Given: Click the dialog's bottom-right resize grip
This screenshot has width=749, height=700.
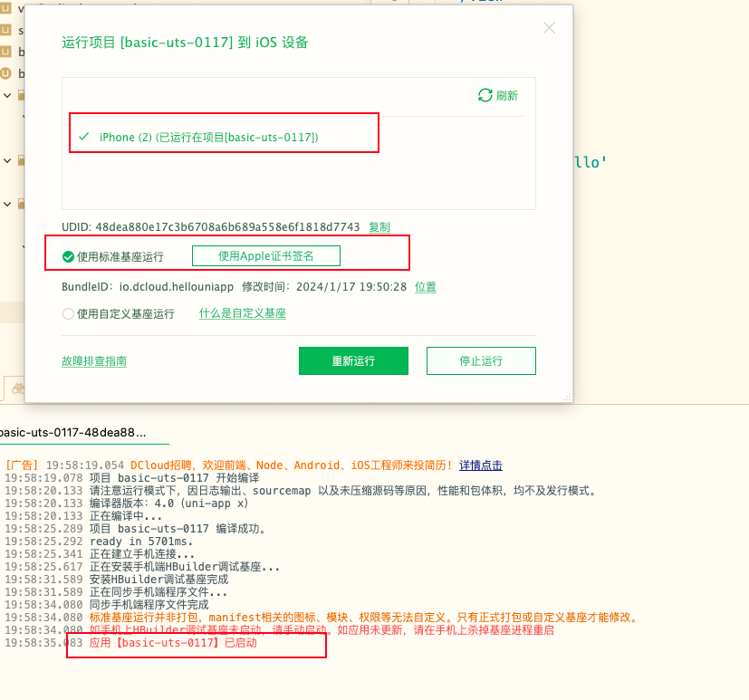Looking at the screenshot, I should pos(566,397).
